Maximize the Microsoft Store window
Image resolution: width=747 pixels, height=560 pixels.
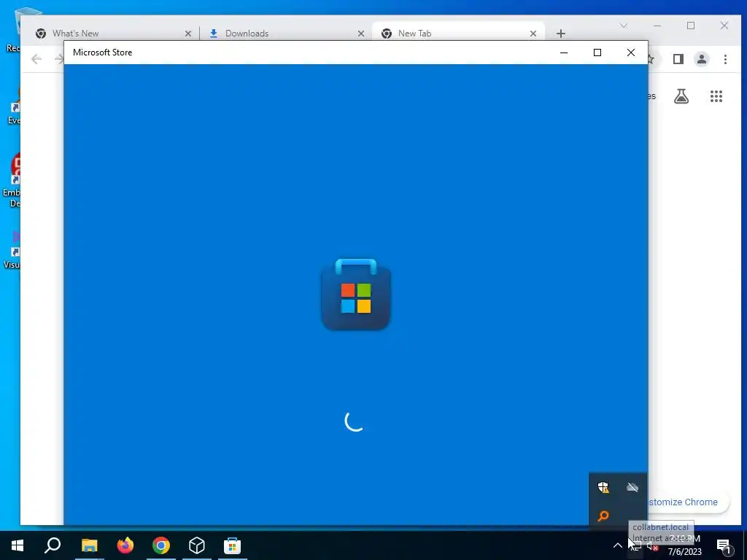597,52
